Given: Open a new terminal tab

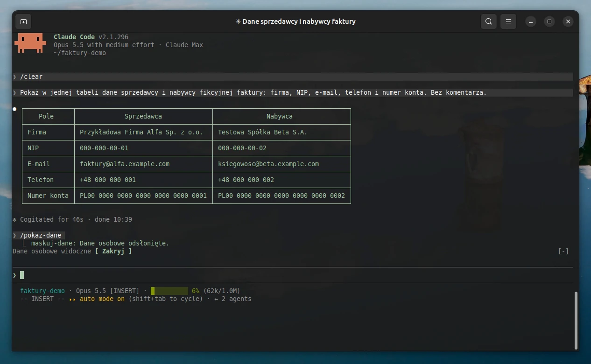Looking at the screenshot, I should [23, 21].
